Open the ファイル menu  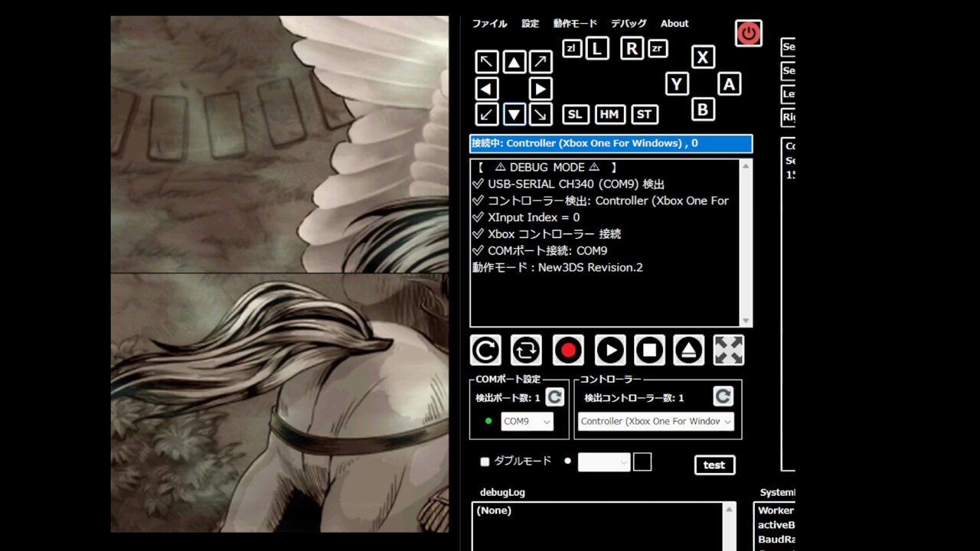point(489,24)
